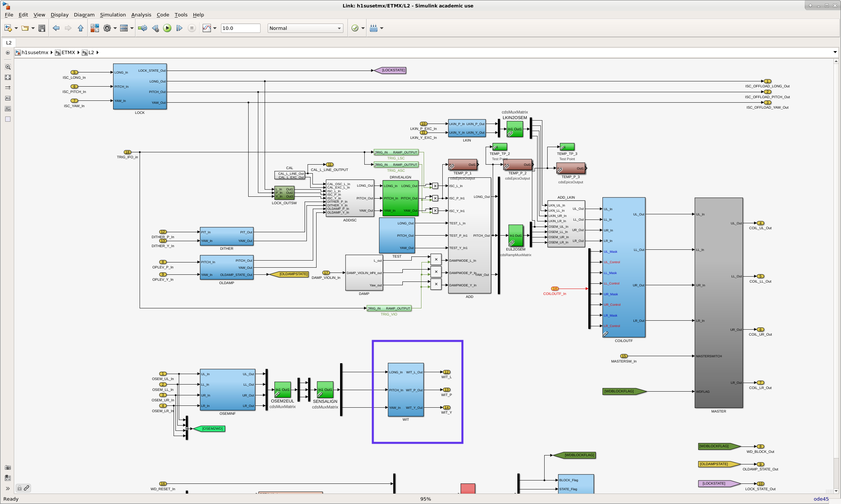The width and height of the screenshot is (841, 504).
Task: Expand the breadcrumb arrow after L2
Action: (97, 53)
